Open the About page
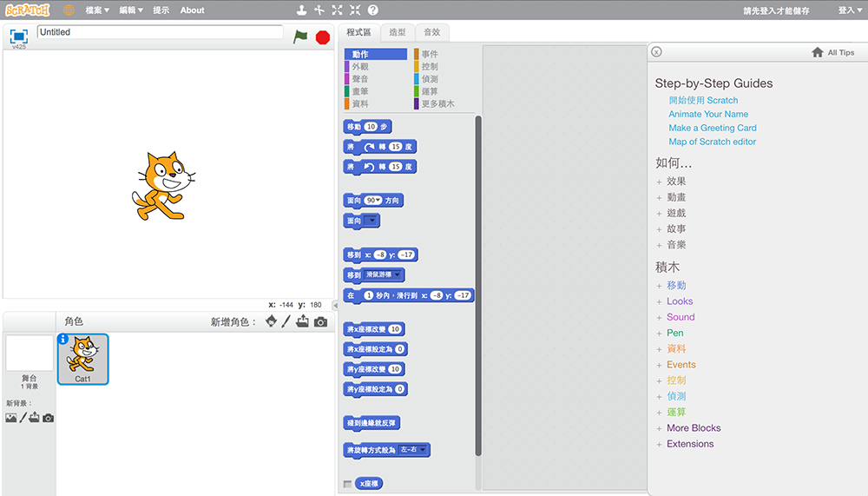This screenshot has width=868, height=496. tap(192, 10)
